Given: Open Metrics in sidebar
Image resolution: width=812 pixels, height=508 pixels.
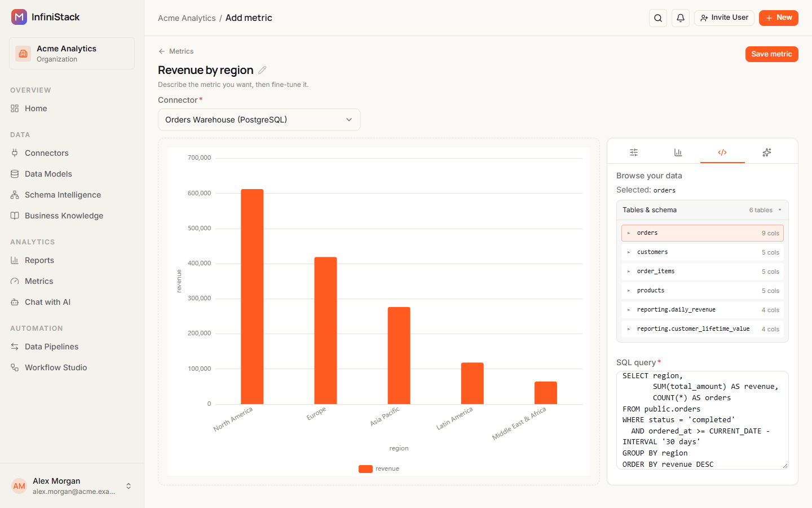Looking at the screenshot, I should (x=72, y=281).
